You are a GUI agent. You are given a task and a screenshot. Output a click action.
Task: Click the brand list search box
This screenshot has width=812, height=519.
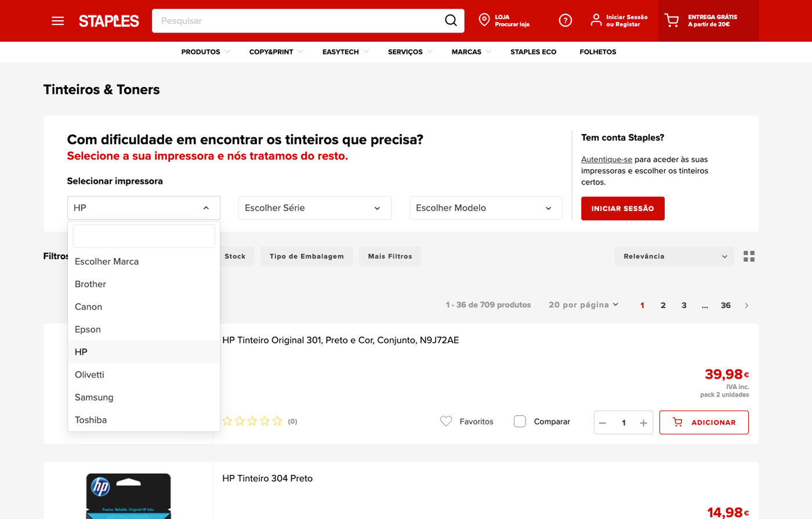tap(144, 236)
